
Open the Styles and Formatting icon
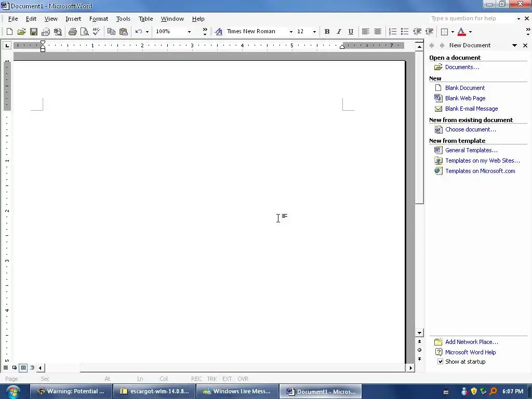click(x=219, y=32)
